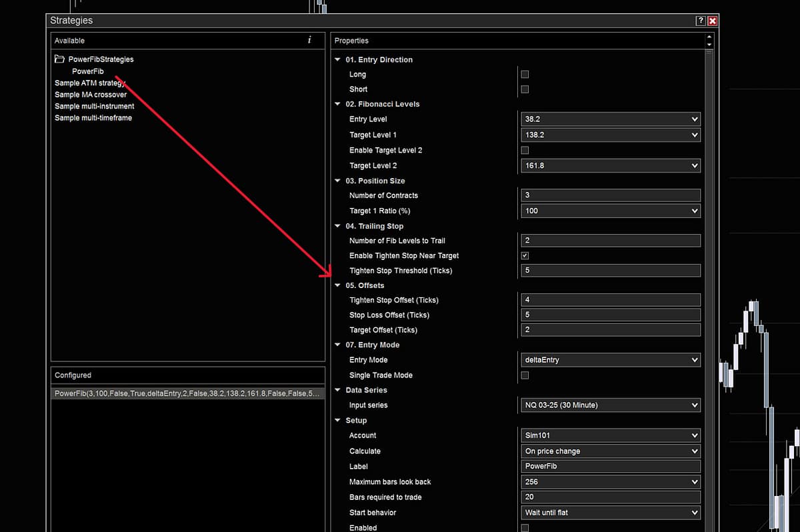Click the PowerFibStrategies folder icon
The height and width of the screenshot is (532, 800).
point(60,59)
